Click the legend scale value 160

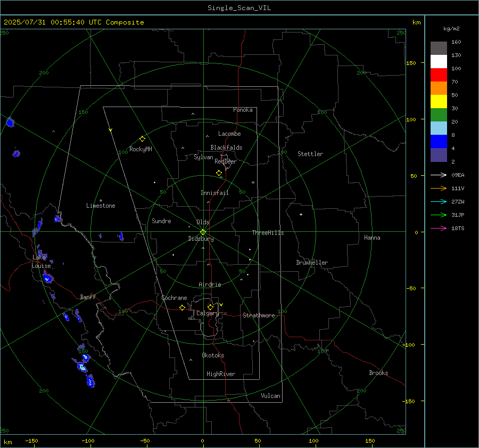[456, 42]
